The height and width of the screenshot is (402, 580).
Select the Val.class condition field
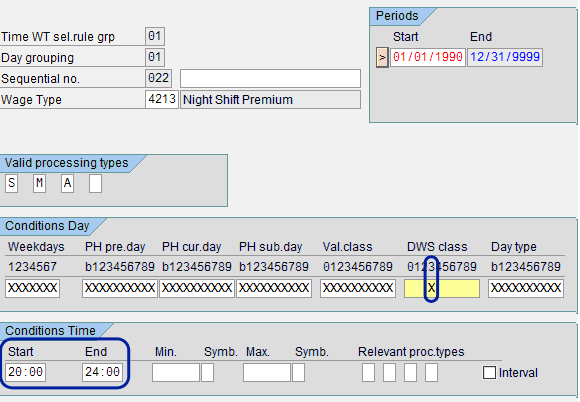pyautogui.click(x=358, y=288)
